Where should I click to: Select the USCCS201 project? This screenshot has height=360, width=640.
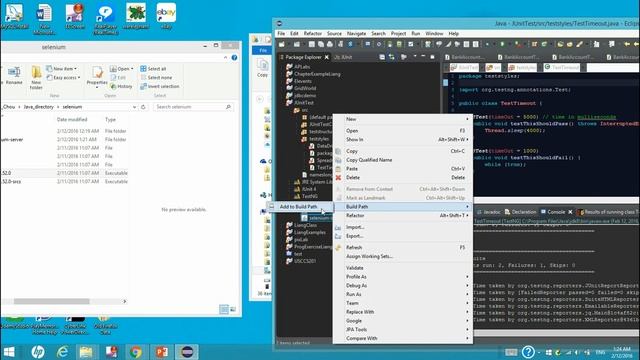click(x=301, y=261)
